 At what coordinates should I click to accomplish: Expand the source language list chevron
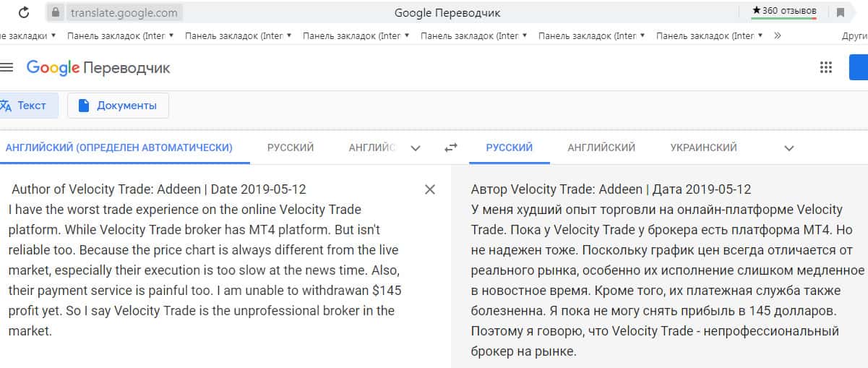click(x=416, y=148)
